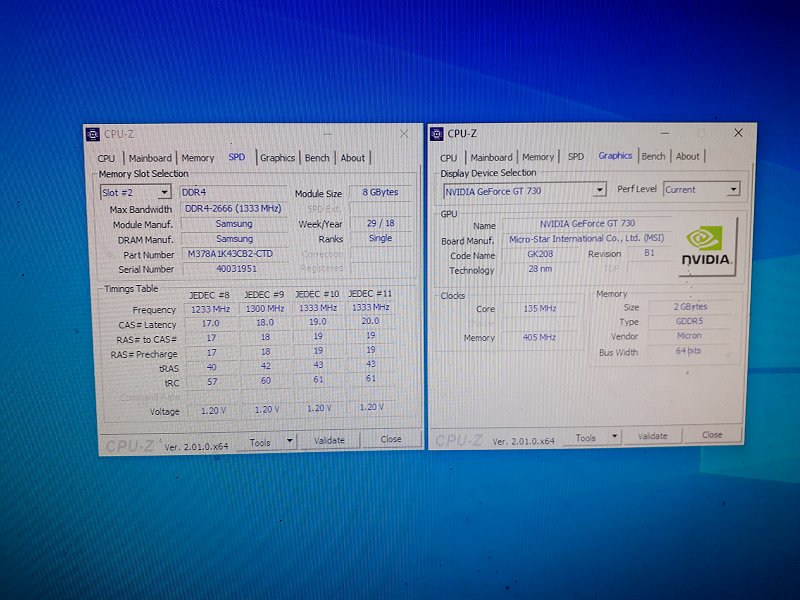Expand the Slot #2 memory slot dropdown
Viewport: 800px width, 600px height.
click(x=164, y=192)
